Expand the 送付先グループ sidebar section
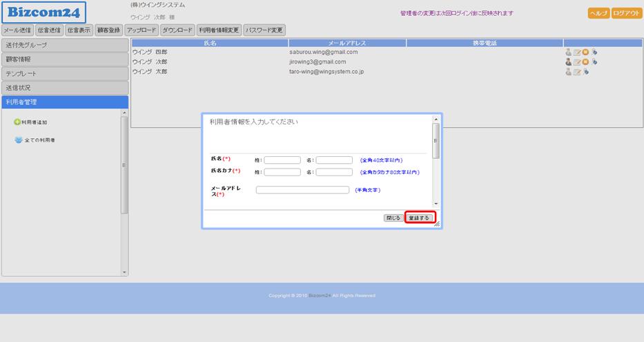 point(65,45)
